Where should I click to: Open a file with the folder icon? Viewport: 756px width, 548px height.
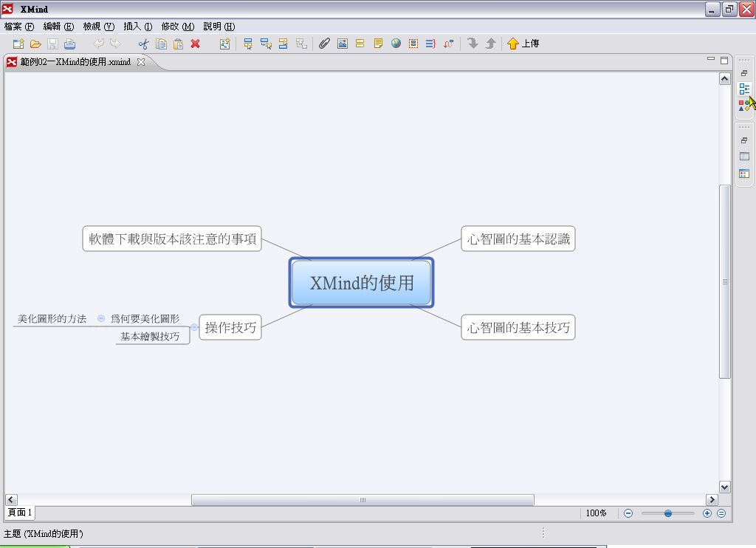[35, 44]
